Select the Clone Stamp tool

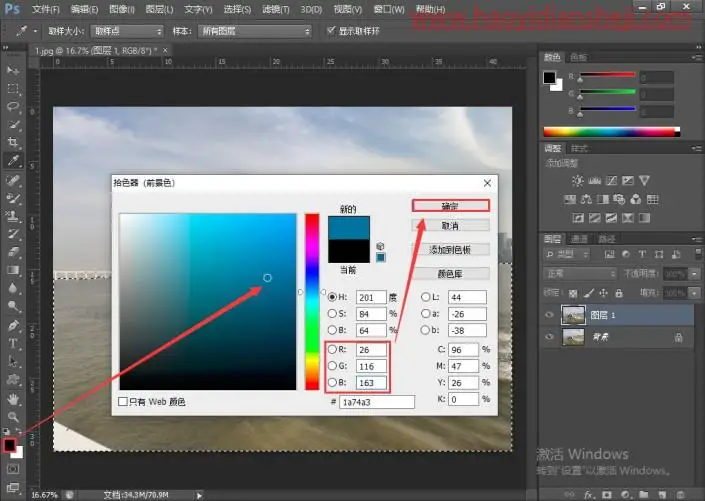click(x=13, y=216)
